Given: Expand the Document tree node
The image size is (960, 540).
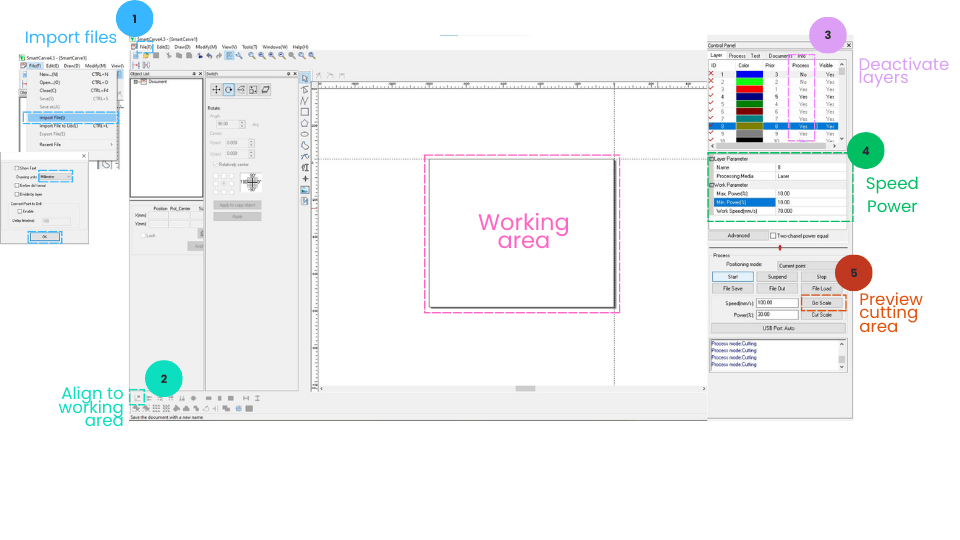Looking at the screenshot, I should tap(135, 81).
